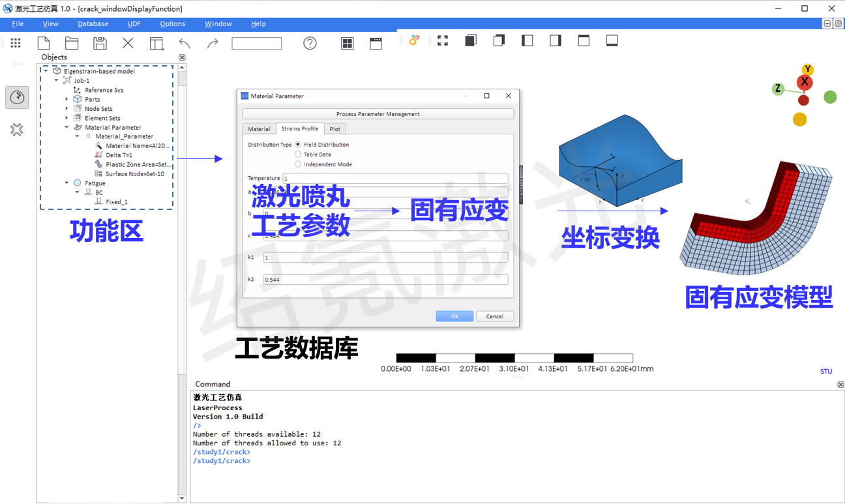This screenshot has width=849, height=504.
Task: Save the project using the save icon
Action: (x=99, y=42)
